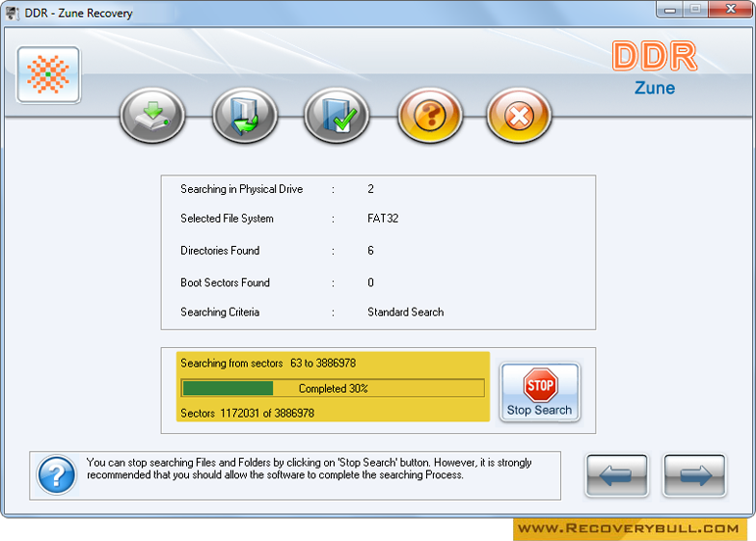The width and height of the screenshot is (756, 541).
Task: Click the book with checkmark icon
Action: pos(337,116)
